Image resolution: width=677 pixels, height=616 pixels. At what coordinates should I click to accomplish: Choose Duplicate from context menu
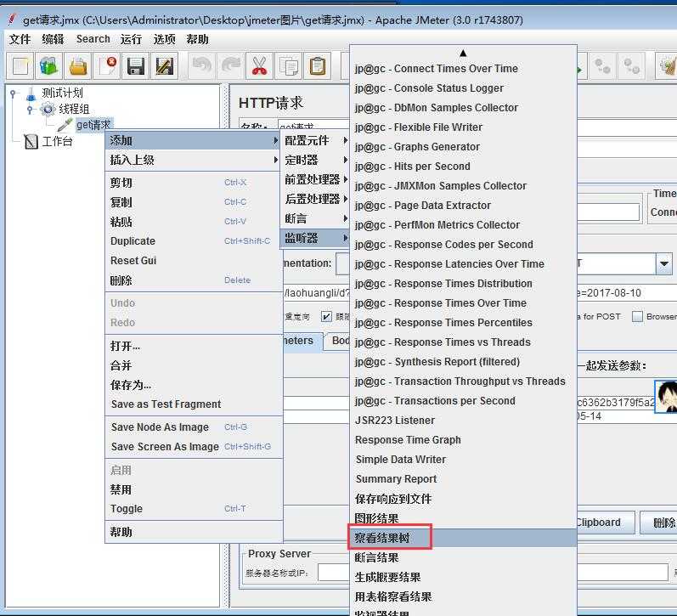pos(194,241)
